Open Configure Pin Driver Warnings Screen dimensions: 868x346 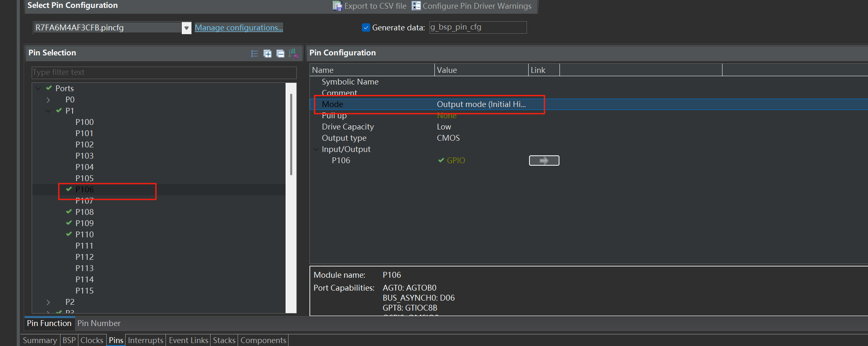click(x=472, y=6)
